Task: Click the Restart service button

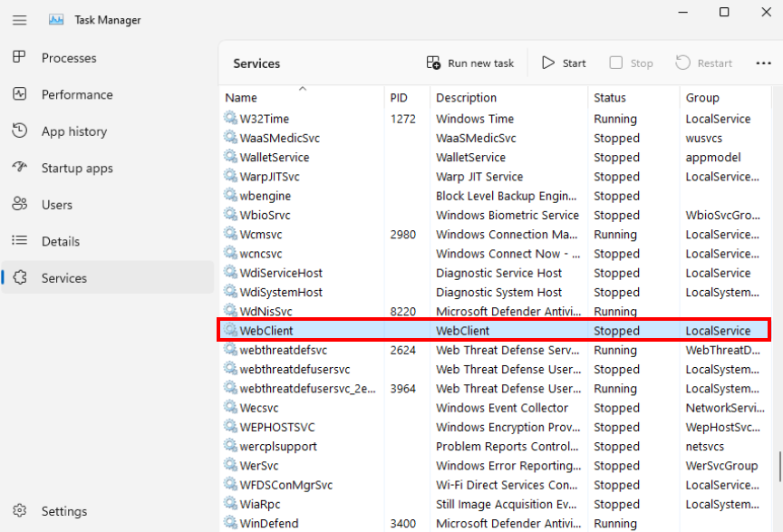Action: [x=704, y=63]
